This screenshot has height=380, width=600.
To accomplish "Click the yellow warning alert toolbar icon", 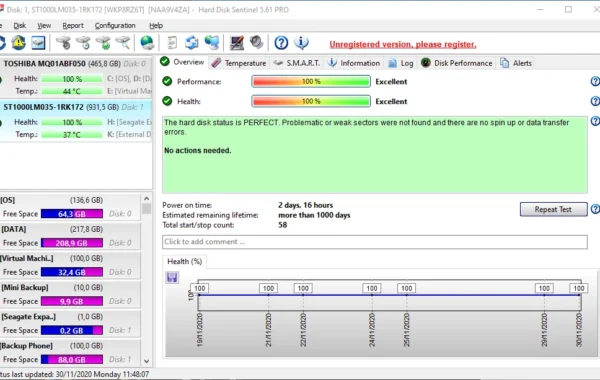I will click(18, 42).
